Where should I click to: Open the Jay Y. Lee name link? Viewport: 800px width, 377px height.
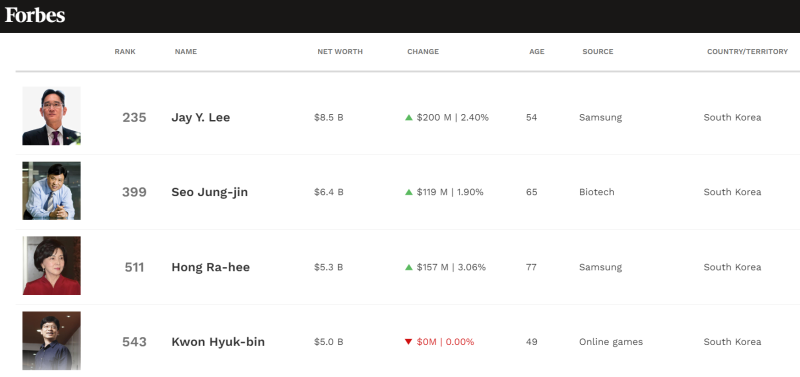201,117
